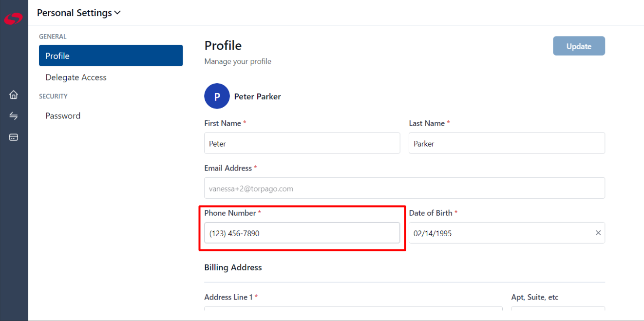Screen dimensions: 644x321
Task: Click the Last Name field containing Parker
Action: pos(507,143)
